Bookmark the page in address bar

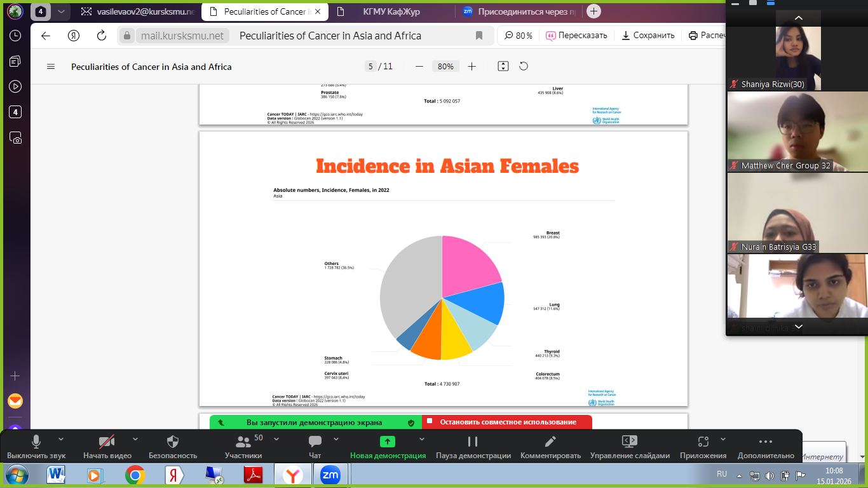point(479,36)
